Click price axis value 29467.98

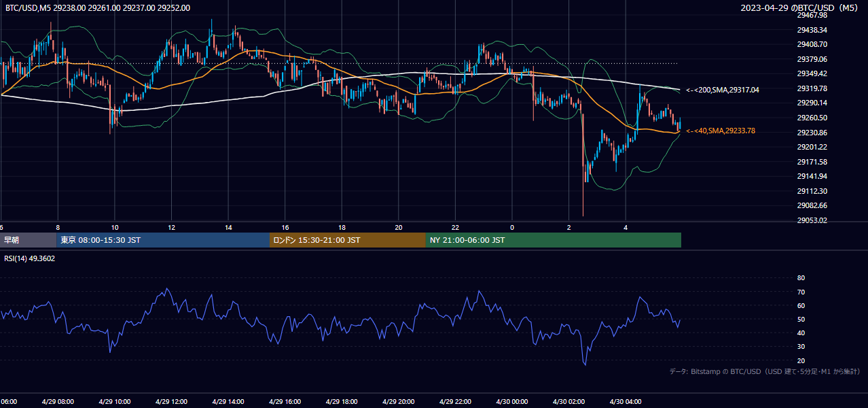[x=812, y=15]
